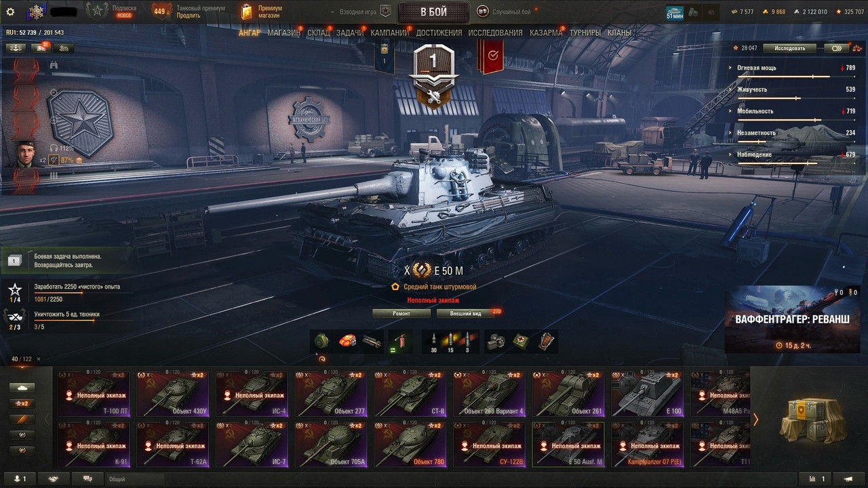Toggle the orange stripe carousel filter
Screen dimensions: 868x488
pos(22,420)
